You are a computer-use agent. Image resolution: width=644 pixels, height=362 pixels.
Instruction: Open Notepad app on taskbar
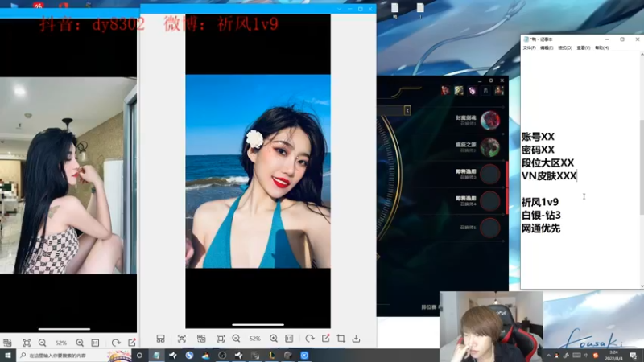tap(156, 356)
